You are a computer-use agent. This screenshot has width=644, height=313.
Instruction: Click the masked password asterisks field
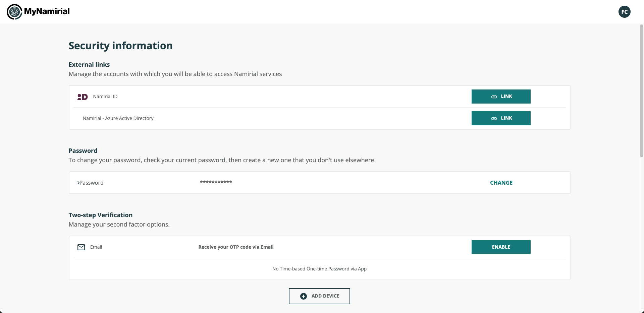click(x=216, y=183)
